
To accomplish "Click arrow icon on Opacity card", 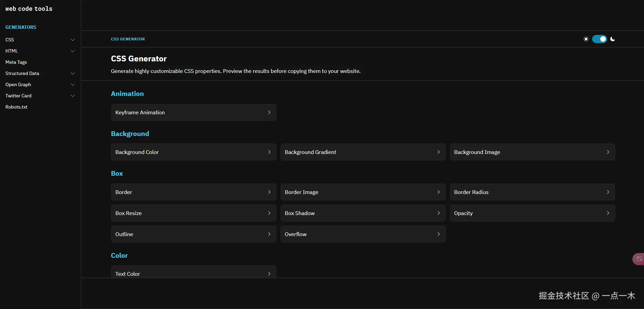I will point(608,213).
